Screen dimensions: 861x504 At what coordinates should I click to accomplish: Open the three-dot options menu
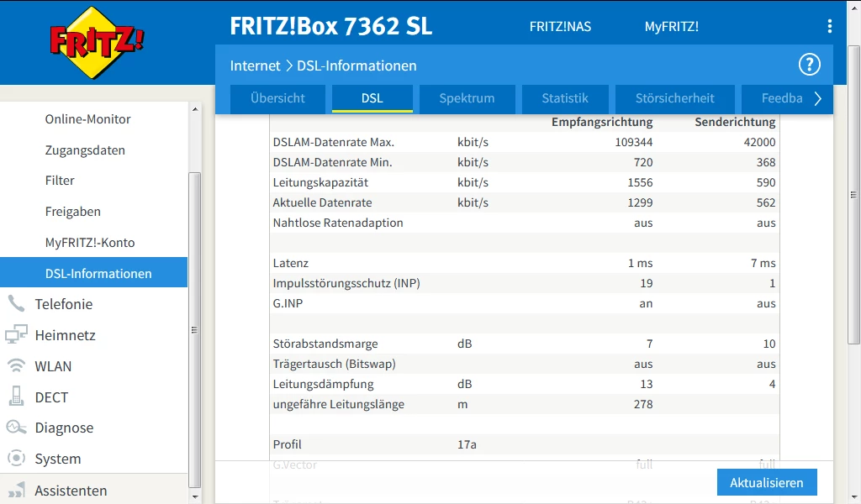pos(830,26)
